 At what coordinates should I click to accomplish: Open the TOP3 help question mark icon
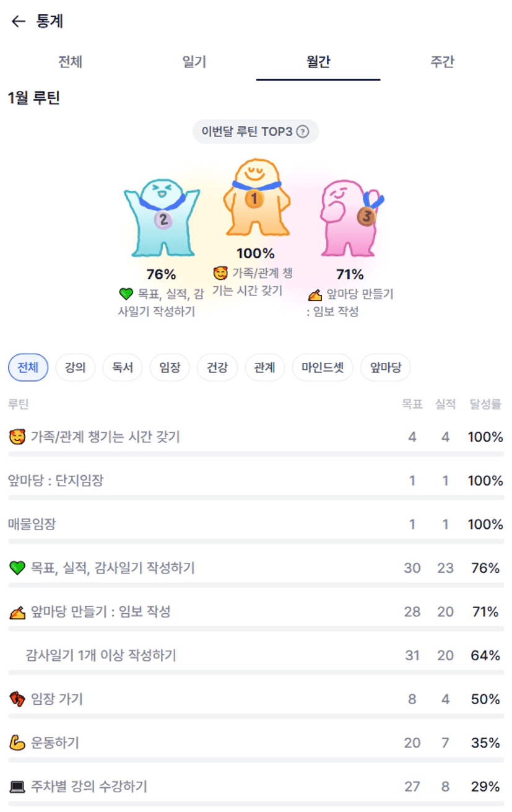coord(302,132)
